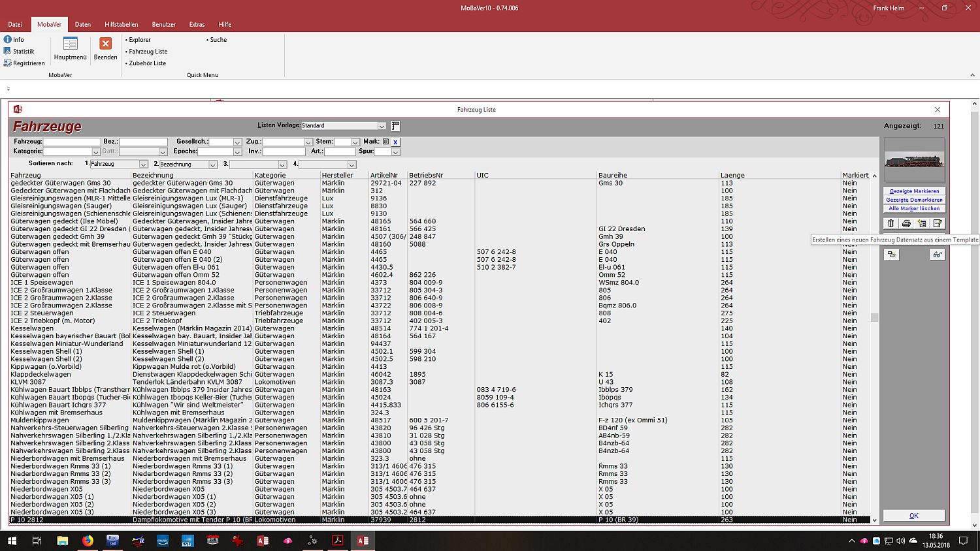This screenshot has width=980, height=551.
Task: Open the Benutzer ribbon tab
Action: click(164, 25)
